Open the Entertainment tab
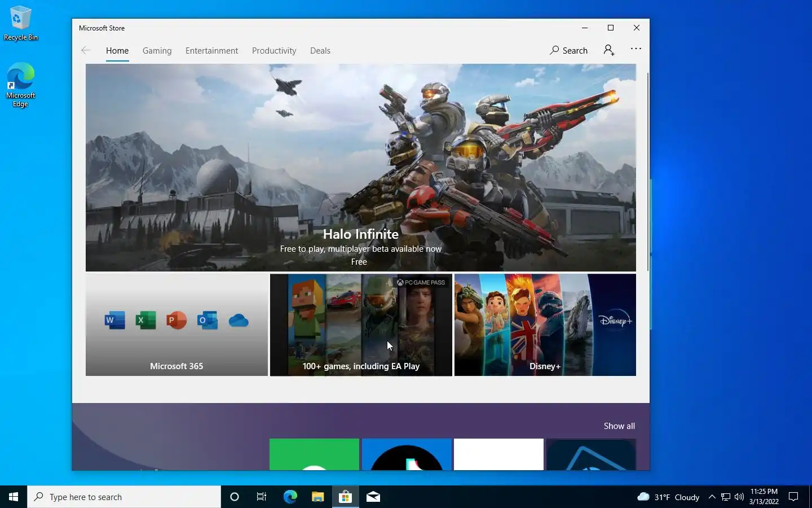The width and height of the screenshot is (812, 508). [x=211, y=51]
